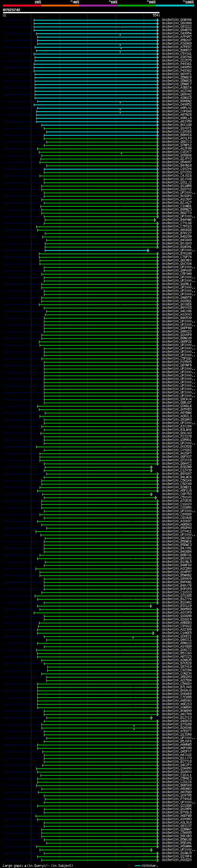This screenshot has height=868, width=197.
Task: Select label UniRef100_Q6V9T1
Action: [x=177, y=74]
